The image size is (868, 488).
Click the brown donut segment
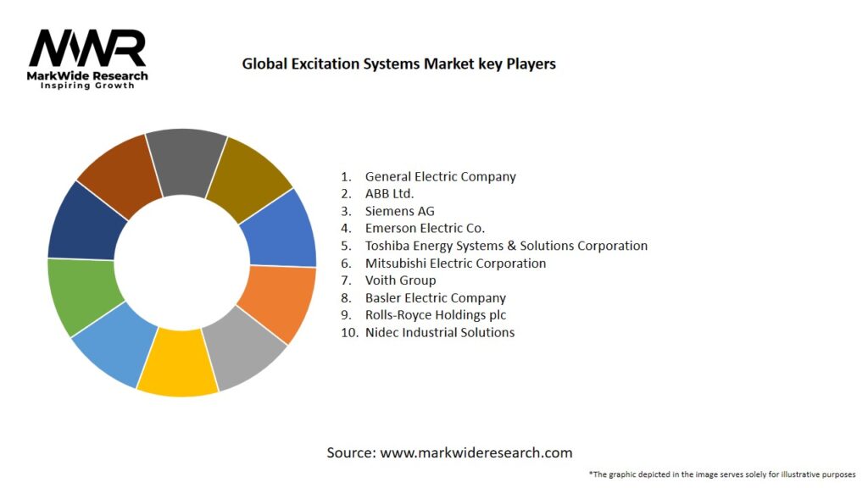(x=120, y=170)
